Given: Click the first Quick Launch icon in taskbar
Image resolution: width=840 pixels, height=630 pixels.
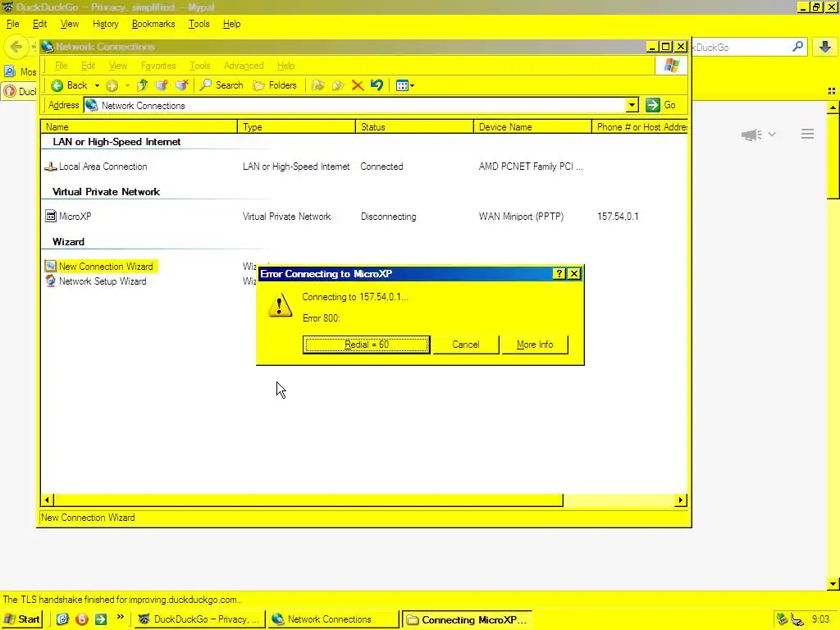Looking at the screenshot, I should [62, 619].
